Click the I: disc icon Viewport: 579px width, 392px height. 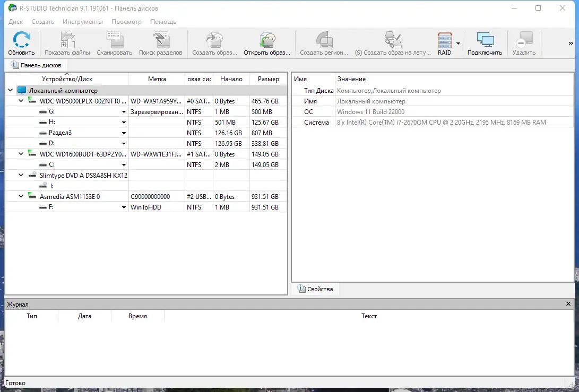pyautogui.click(x=43, y=185)
